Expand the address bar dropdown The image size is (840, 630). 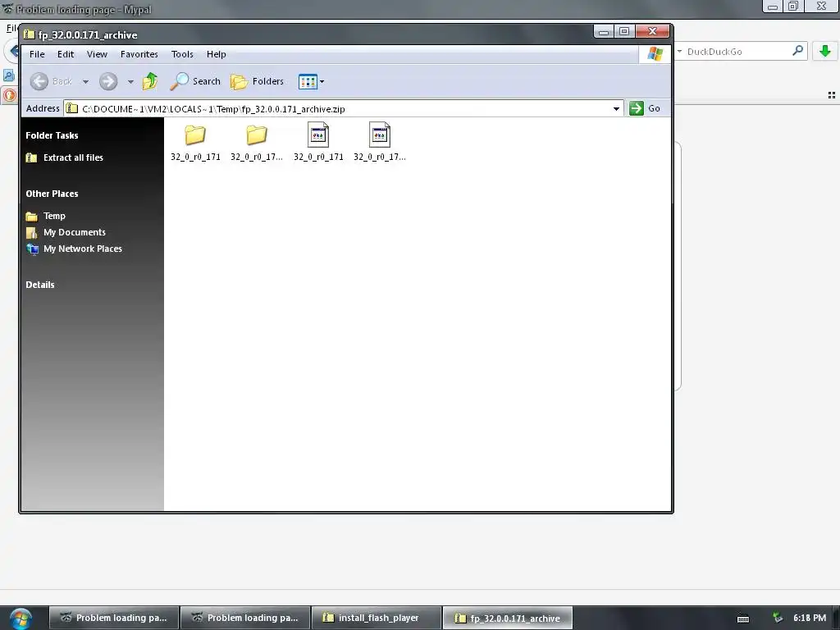click(616, 109)
